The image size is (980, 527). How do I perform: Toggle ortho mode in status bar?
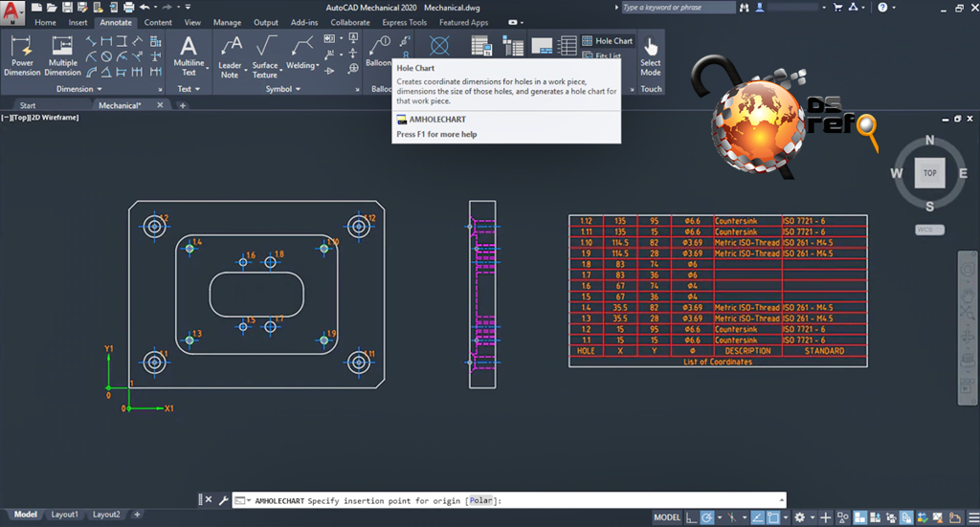pyautogui.click(x=691, y=517)
